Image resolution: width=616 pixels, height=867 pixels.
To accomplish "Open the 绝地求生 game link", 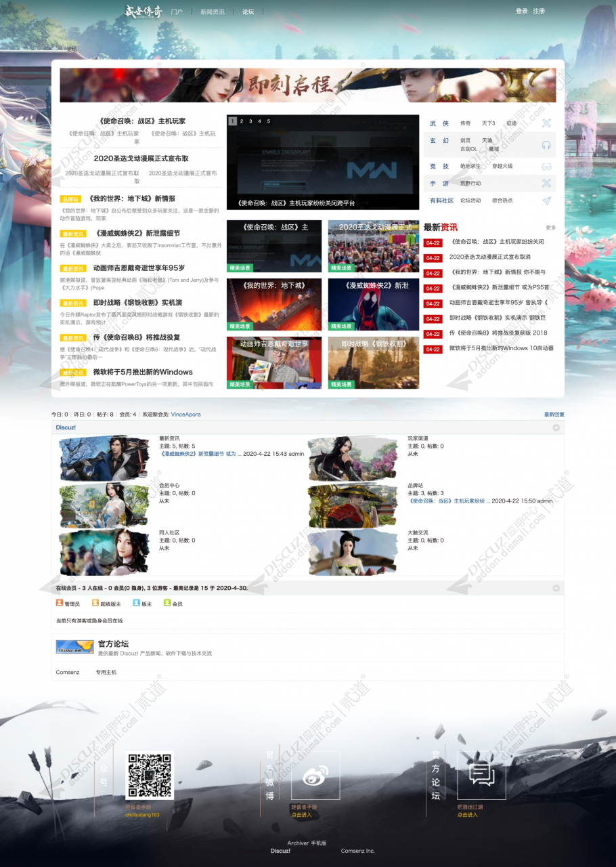I will point(470,166).
